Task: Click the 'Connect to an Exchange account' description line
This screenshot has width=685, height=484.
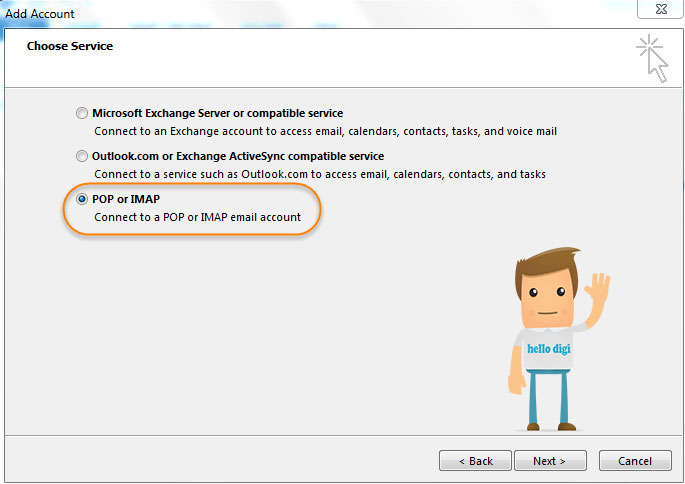Action: pos(325,131)
